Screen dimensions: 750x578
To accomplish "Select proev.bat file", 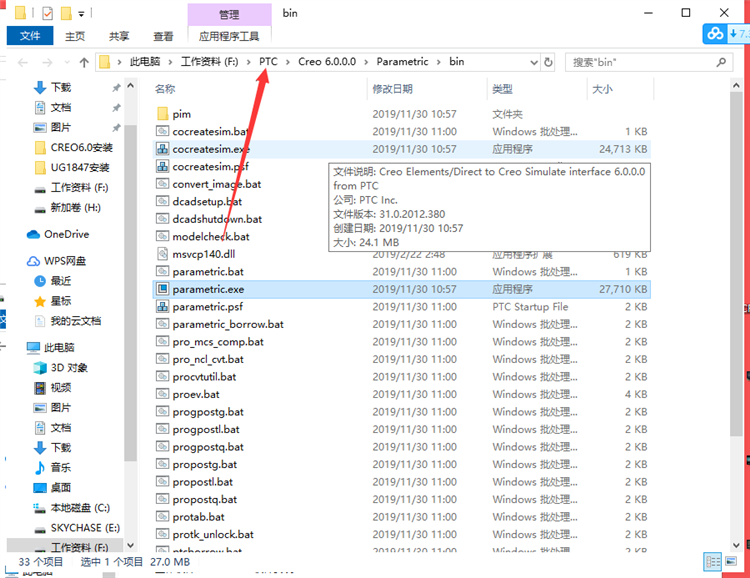I will pyautogui.click(x=196, y=394).
